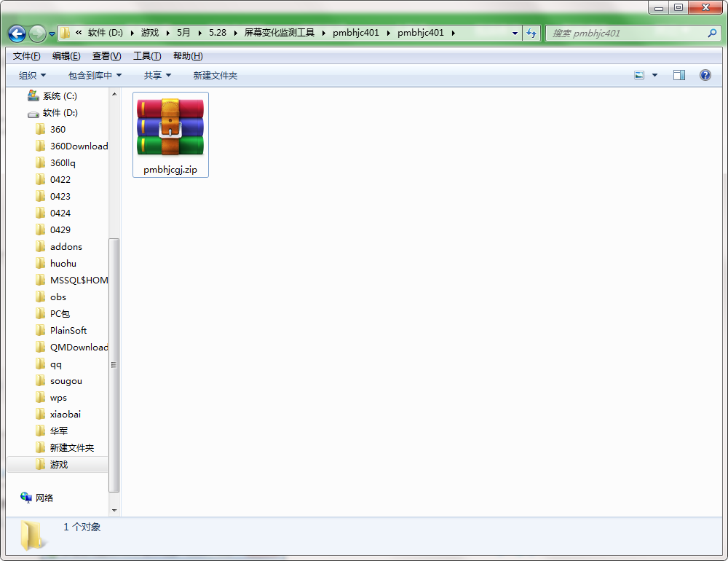Viewport: 728px width, 561px height.
Task: Open help with the question mark icon
Action: point(705,75)
